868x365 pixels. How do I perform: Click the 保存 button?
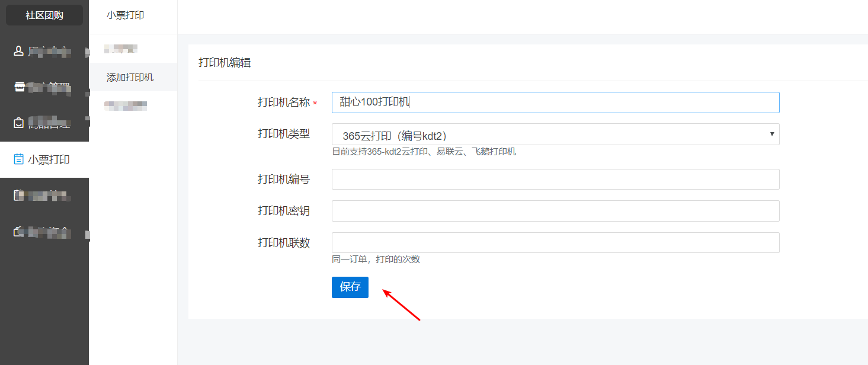point(350,287)
